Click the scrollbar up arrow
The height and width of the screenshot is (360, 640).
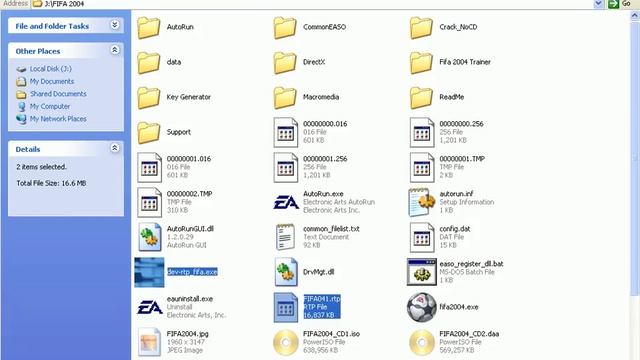click(635, 16)
